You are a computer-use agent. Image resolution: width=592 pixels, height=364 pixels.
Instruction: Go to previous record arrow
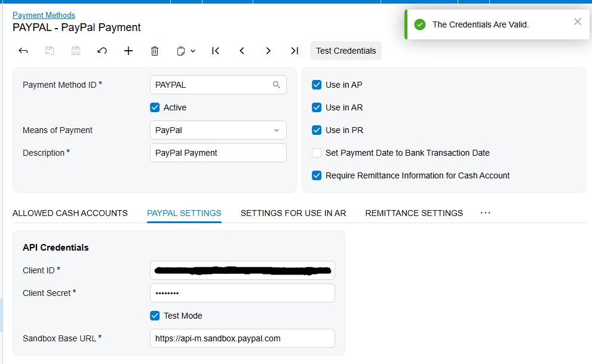[242, 51]
